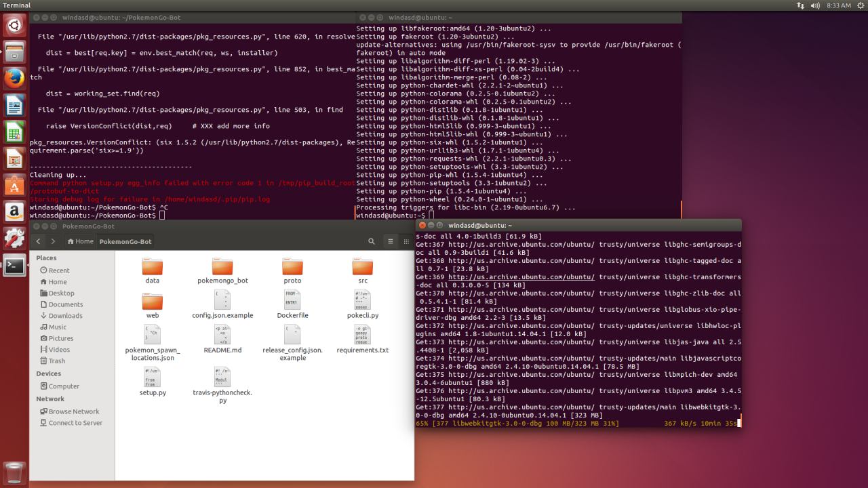Open the system gear menu
The width and height of the screenshot is (868, 488).
861,5
